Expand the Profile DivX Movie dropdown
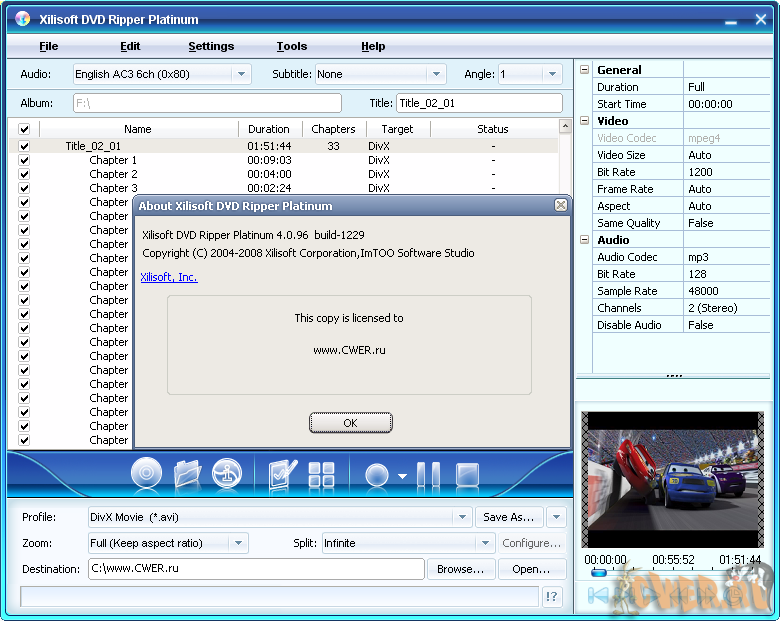 [x=461, y=517]
